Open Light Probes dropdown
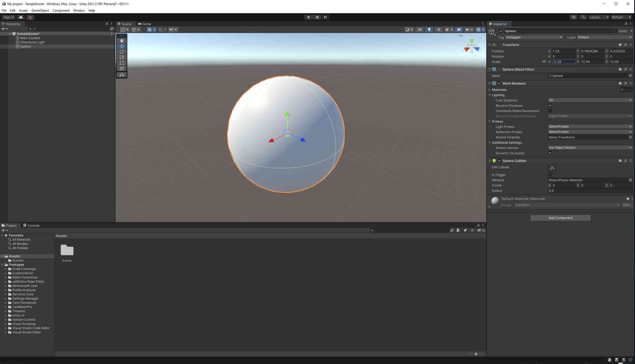 (590, 127)
